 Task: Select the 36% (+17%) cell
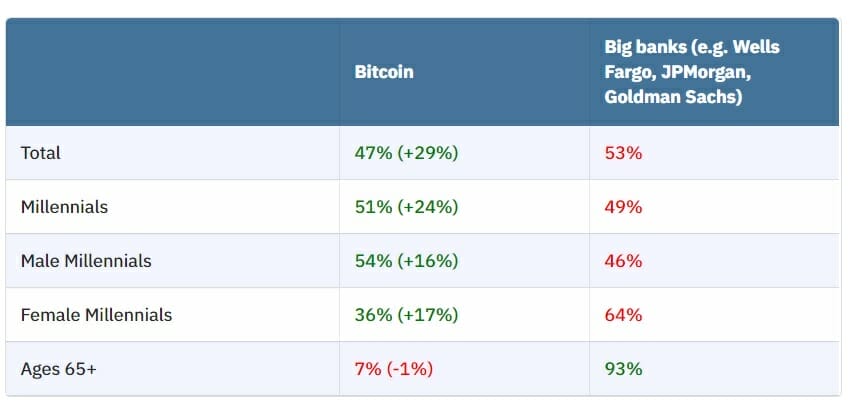406,315
